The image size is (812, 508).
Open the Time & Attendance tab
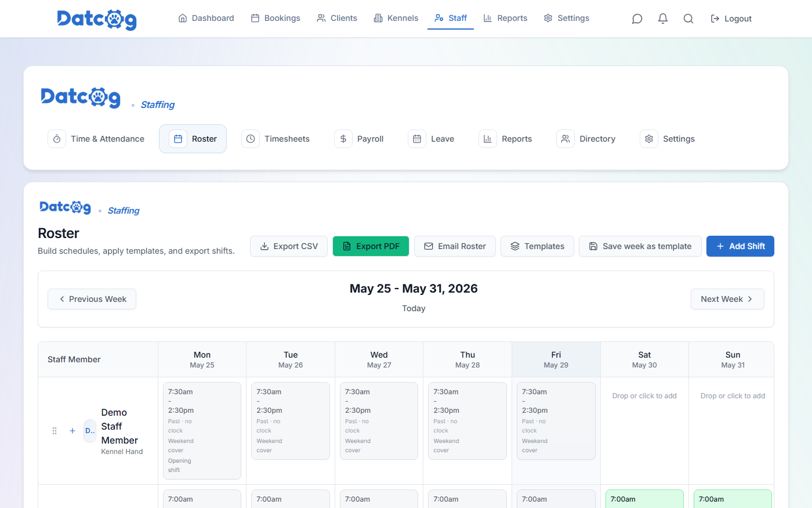[x=96, y=139]
